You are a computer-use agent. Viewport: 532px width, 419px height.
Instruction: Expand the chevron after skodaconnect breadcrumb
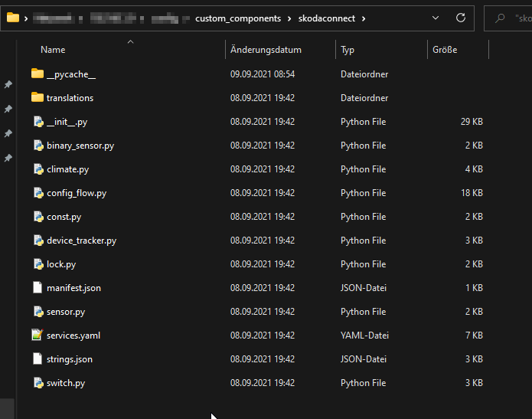pyautogui.click(x=363, y=18)
